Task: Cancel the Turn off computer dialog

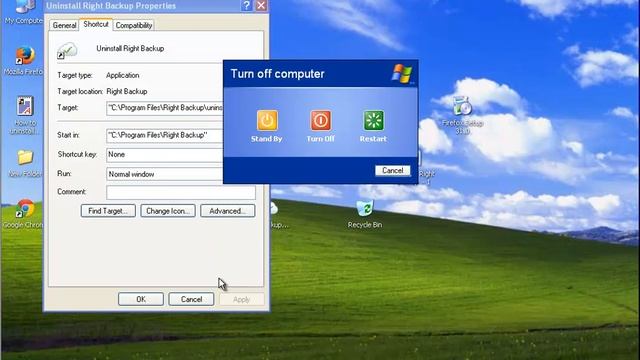Action: click(x=393, y=171)
